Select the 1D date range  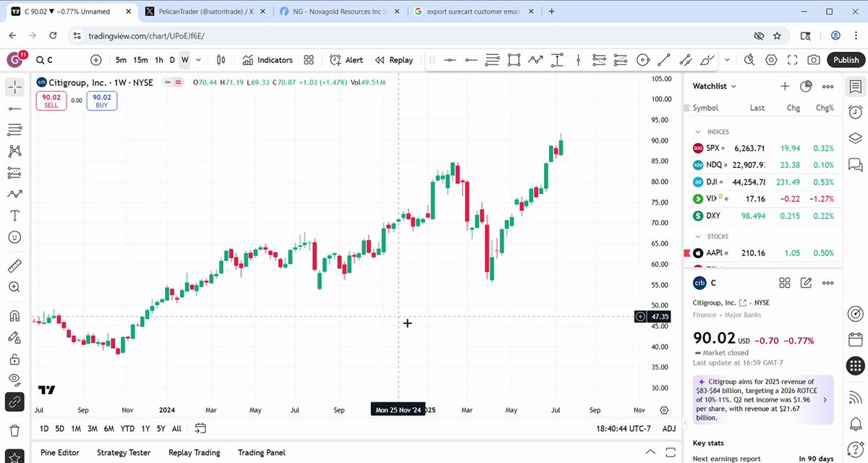pyautogui.click(x=44, y=429)
